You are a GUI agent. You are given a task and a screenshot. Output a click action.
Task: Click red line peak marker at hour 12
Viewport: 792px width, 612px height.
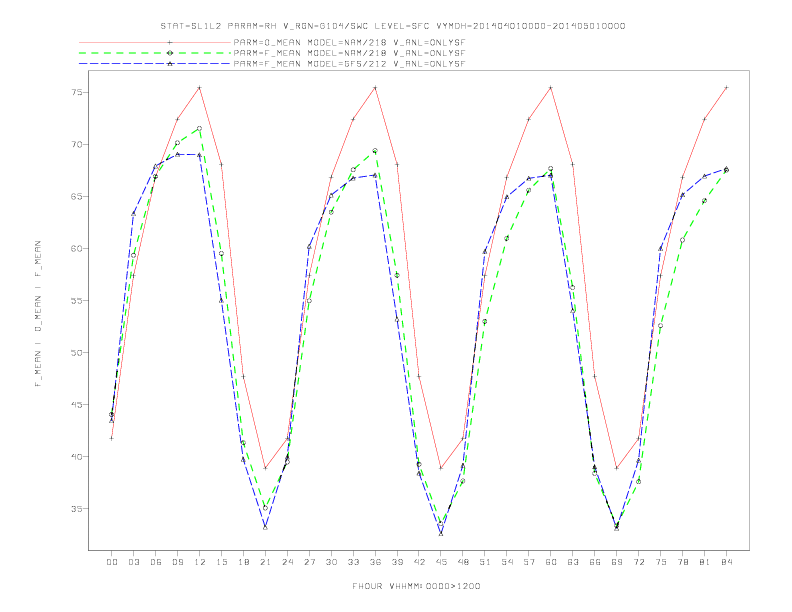pyautogui.click(x=200, y=88)
